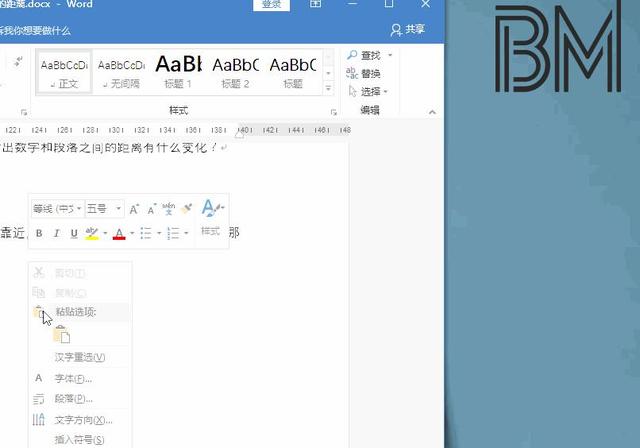This screenshot has height=448, width=640.
Task: Apply yellow text highlight color
Action: (92, 233)
